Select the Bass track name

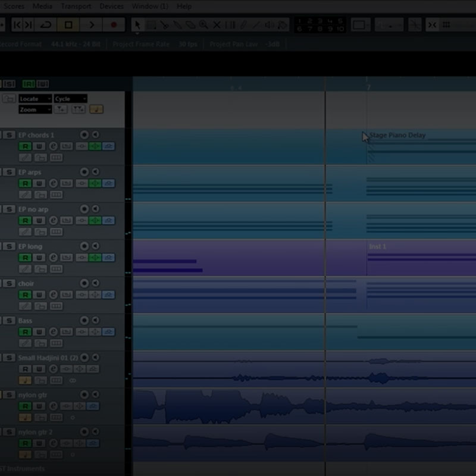click(25, 321)
